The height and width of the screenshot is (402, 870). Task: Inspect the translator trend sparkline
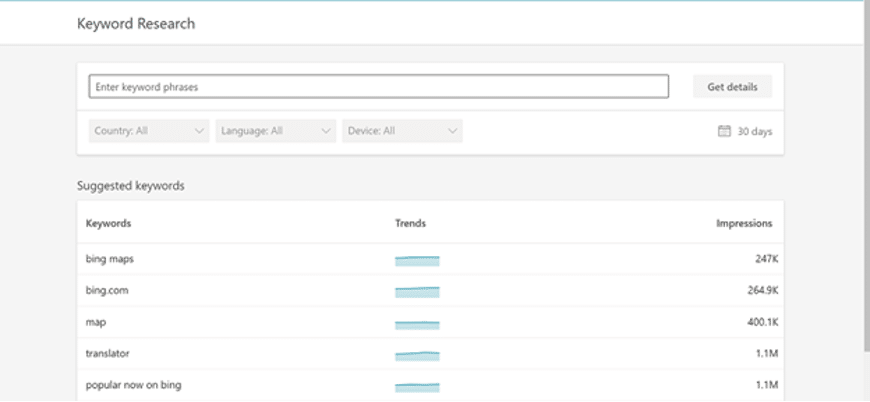tap(417, 355)
